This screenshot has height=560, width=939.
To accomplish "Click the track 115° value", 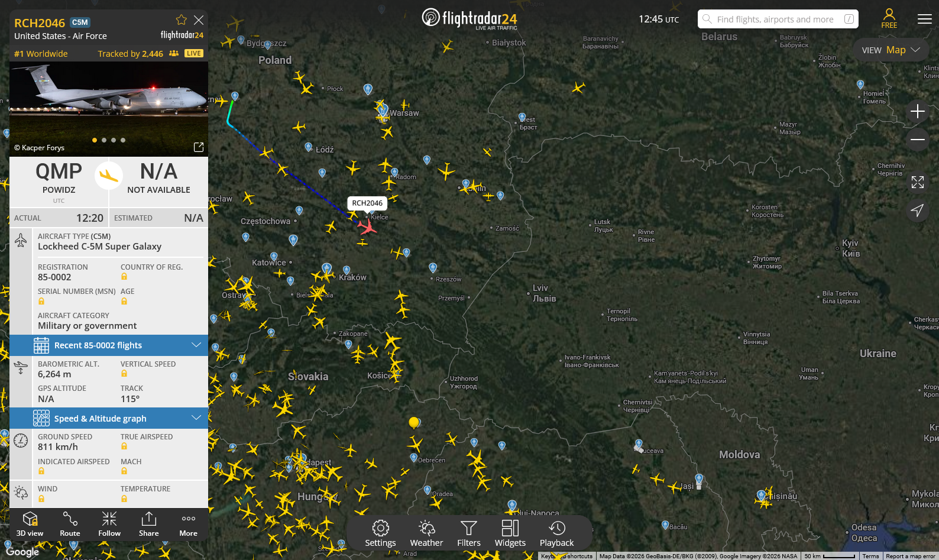I will pyautogui.click(x=130, y=399).
